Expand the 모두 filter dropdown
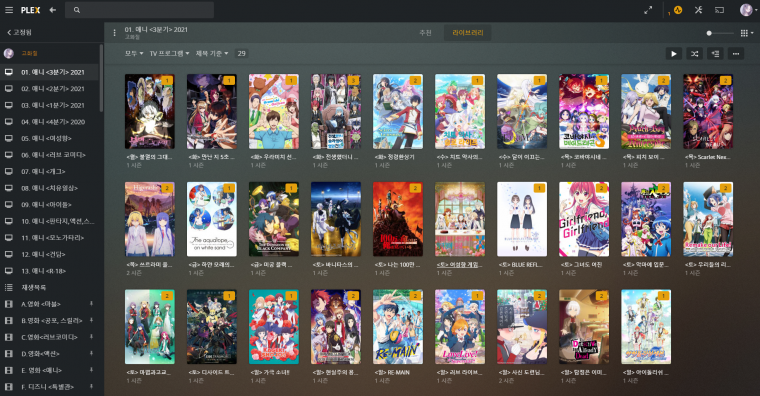760x396 pixels. [134, 53]
